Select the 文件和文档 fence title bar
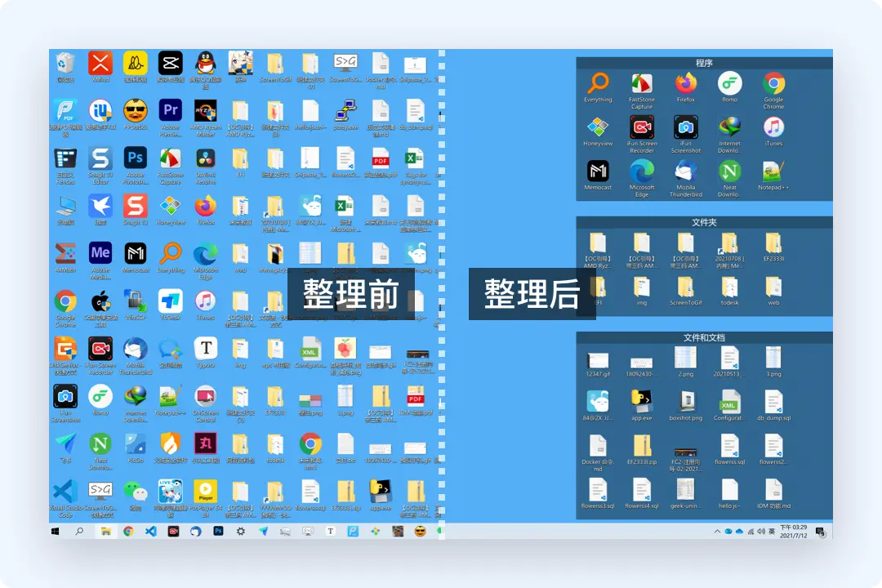 point(704,337)
